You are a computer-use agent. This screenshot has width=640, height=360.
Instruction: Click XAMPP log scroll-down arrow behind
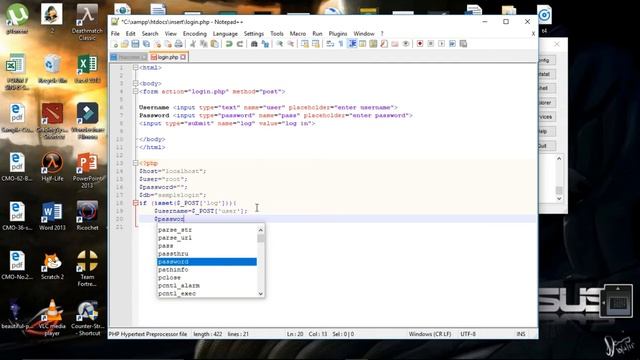tap(559, 198)
